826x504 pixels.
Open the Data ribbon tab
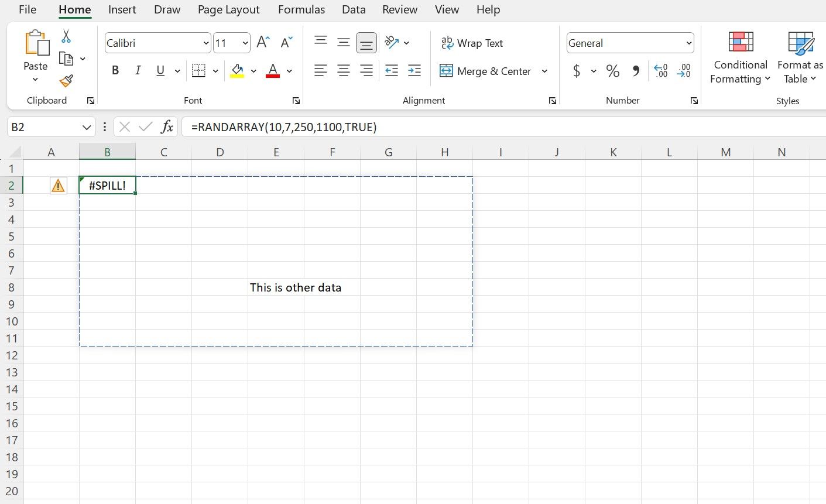click(x=353, y=9)
